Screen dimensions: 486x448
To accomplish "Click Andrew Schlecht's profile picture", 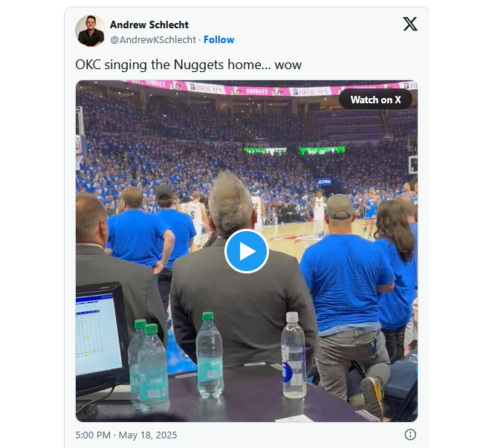I will (x=90, y=30).
